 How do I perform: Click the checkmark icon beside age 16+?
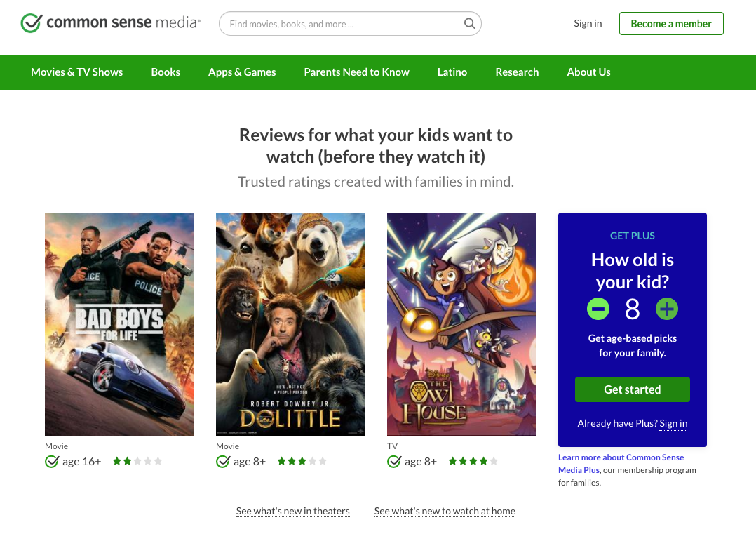(x=52, y=462)
